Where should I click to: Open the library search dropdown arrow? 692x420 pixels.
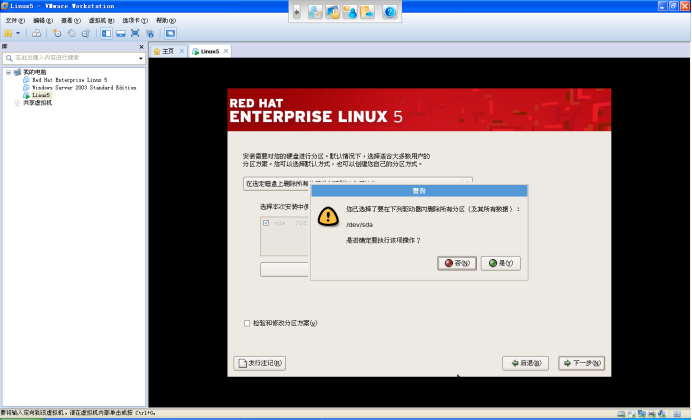(x=141, y=58)
